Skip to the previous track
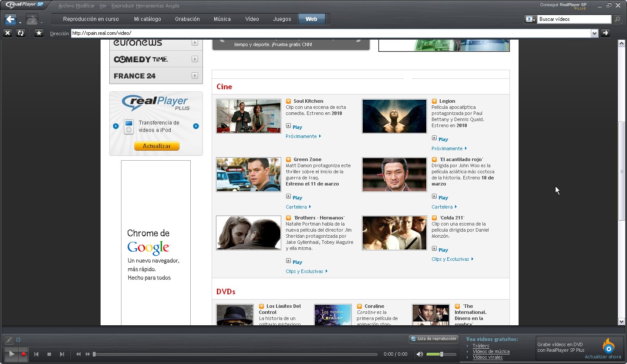This screenshot has height=364, width=627. [x=37, y=354]
